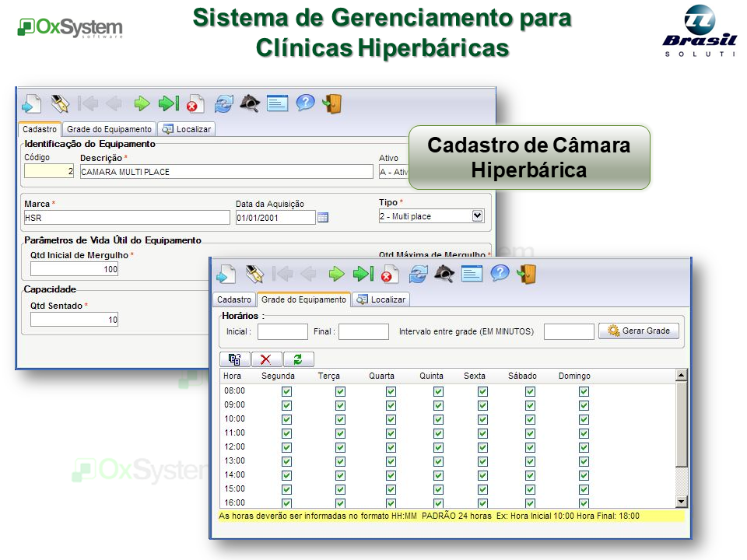
Task: Toggle the Quarta checkbox for 10:00
Action: coord(391,419)
